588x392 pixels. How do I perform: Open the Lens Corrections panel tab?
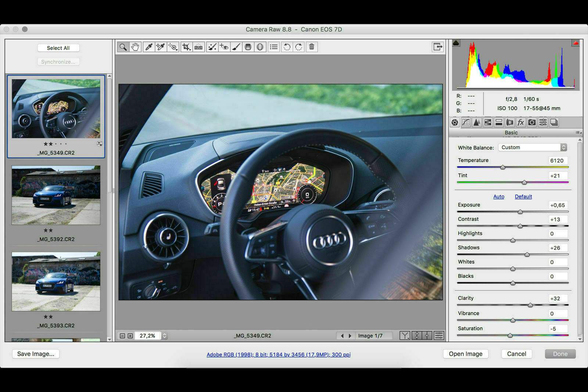click(510, 122)
